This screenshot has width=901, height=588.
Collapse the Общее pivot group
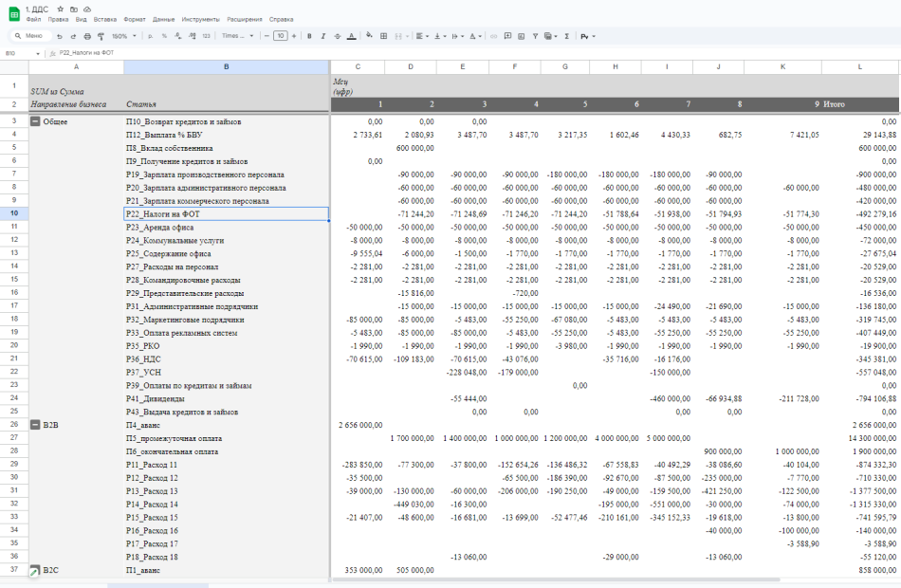click(35, 121)
